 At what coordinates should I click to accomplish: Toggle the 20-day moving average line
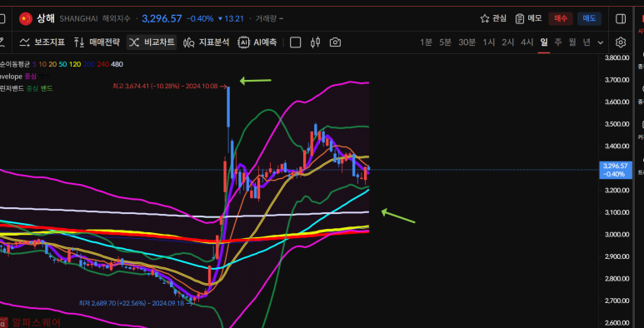coord(52,64)
